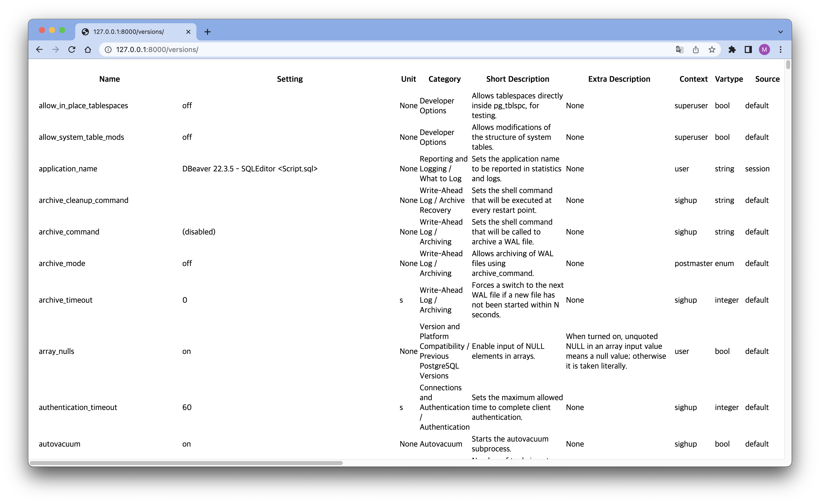Screen dimensions: 820x504
Task: Click the archive_timeout setting value 0
Action: pyautogui.click(x=185, y=300)
